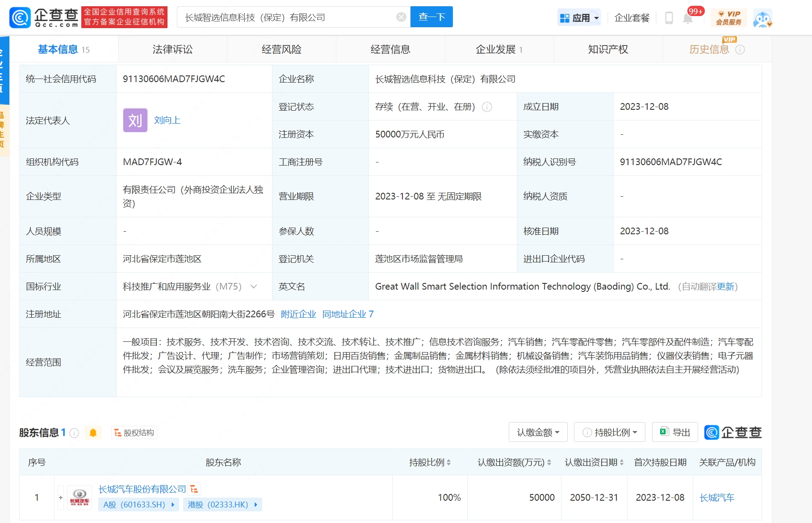
Task: Expand the 认缴金额 dropdown
Action: coord(538,432)
